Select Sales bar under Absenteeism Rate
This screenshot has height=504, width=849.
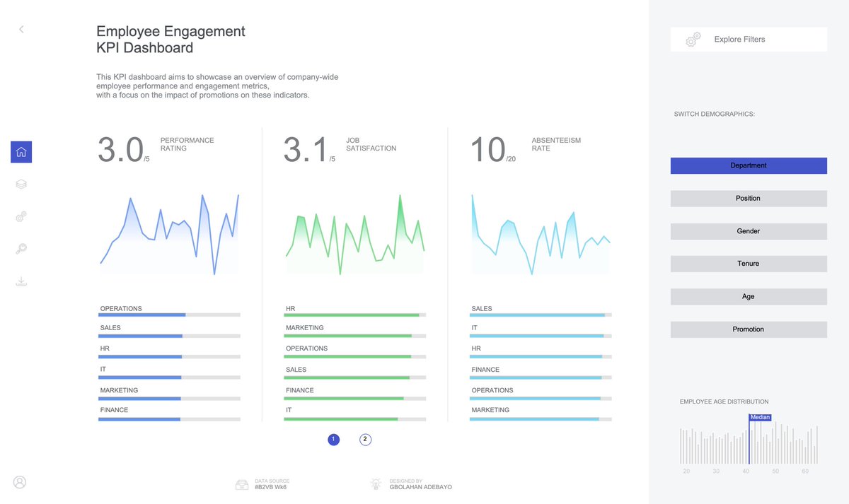tap(541, 315)
